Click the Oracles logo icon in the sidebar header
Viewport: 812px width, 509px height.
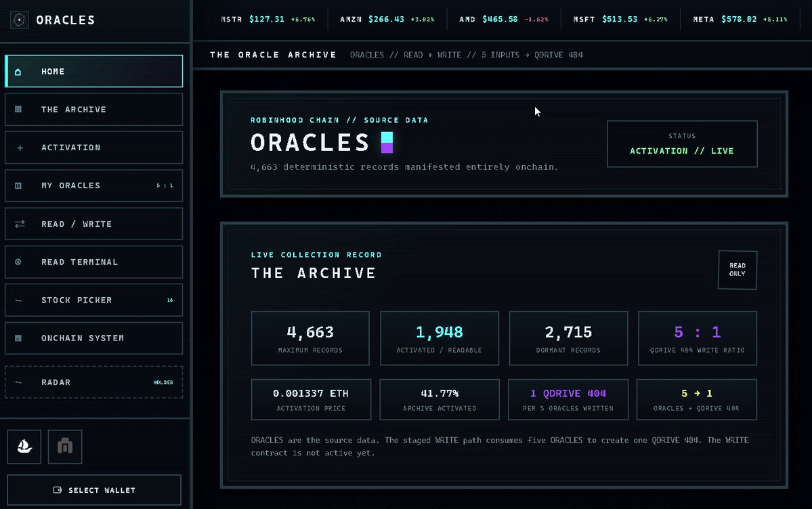point(19,20)
